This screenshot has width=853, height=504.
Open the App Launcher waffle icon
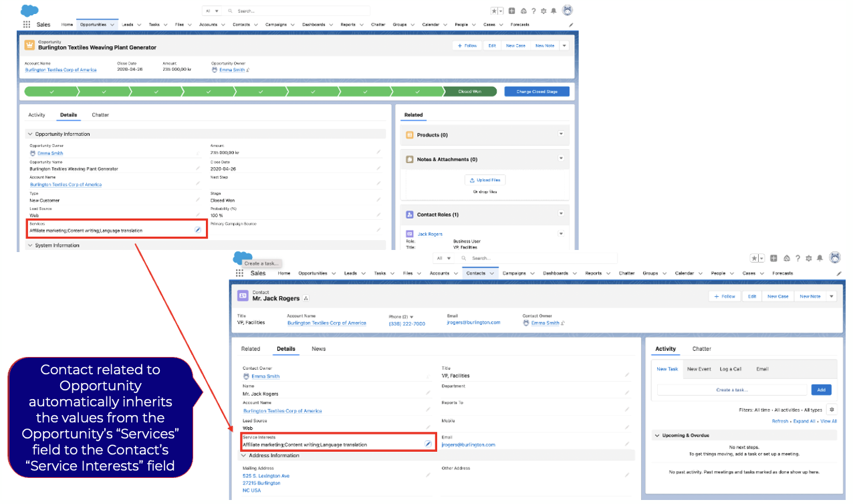point(27,24)
